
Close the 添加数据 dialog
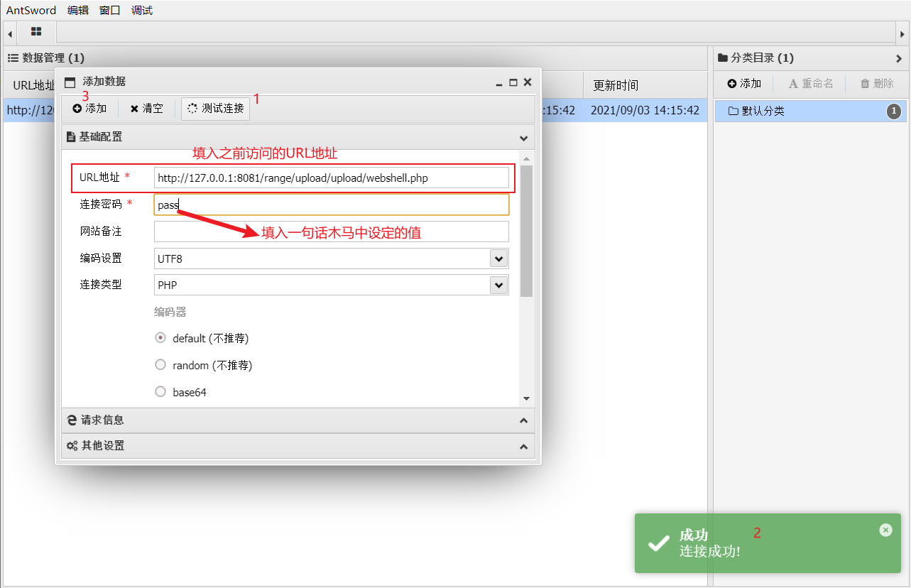(x=528, y=82)
